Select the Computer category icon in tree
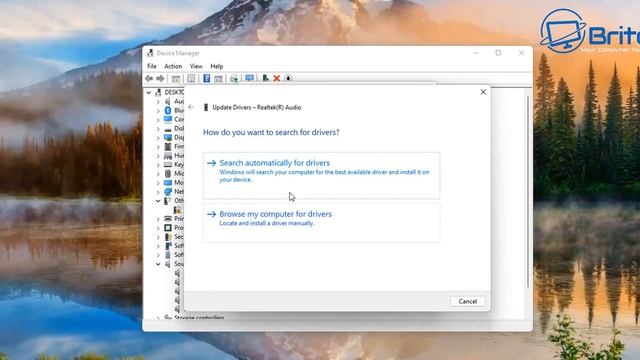The image size is (640, 360). click(x=168, y=119)
